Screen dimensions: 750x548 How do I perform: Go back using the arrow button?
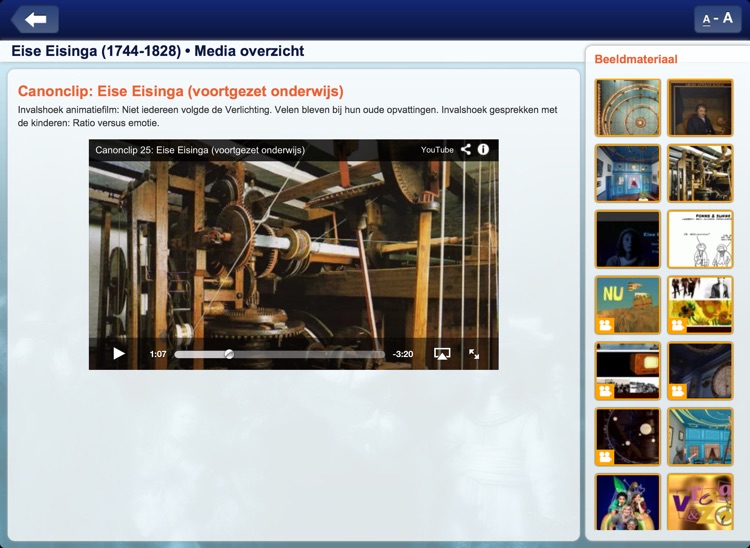click(x=35, y=20)
